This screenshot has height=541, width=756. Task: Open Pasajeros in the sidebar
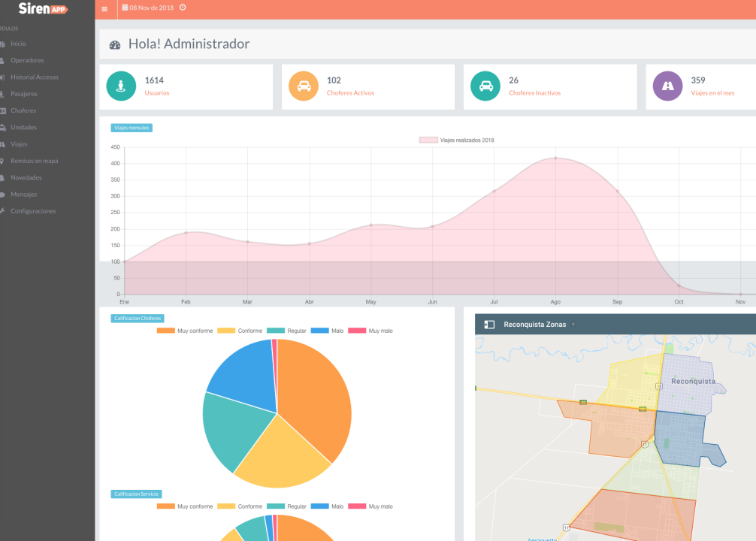pos(23,94)
